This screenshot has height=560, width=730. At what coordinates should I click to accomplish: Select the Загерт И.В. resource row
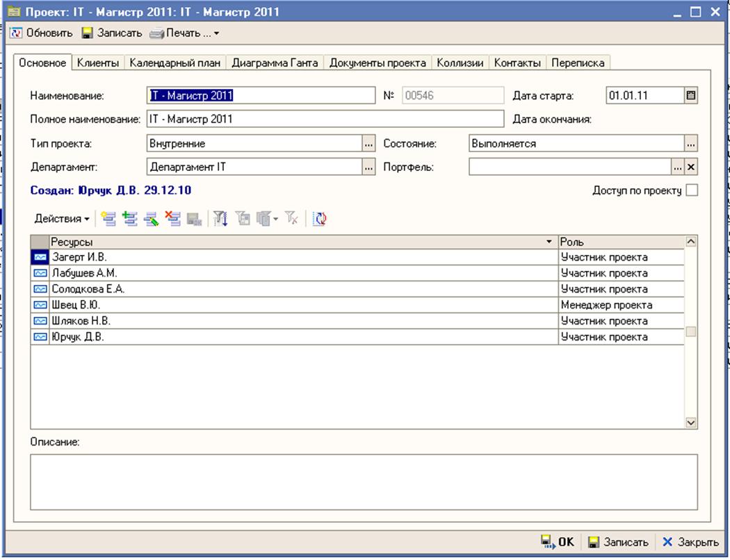(357, 257)
